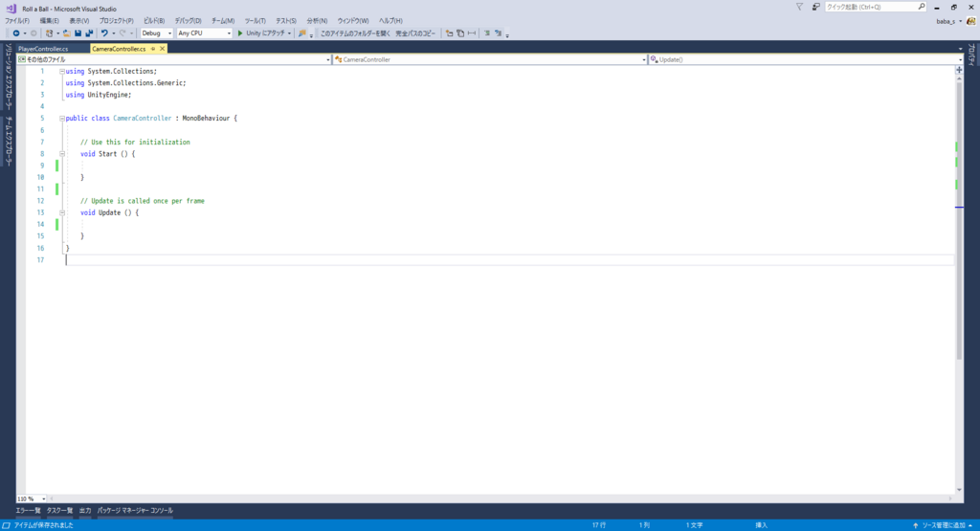This screenshot has height=531, width=980.
Task: Undo the last edit with Undo icon
Action: click(104, 33)
